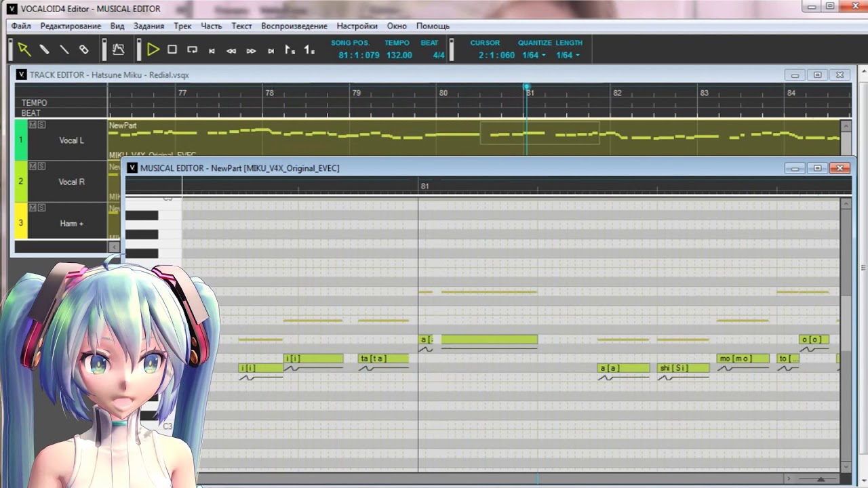The image size is (868, 488).
Task: Solo track 2 Vocal R
Action: [x=41, y=166]
